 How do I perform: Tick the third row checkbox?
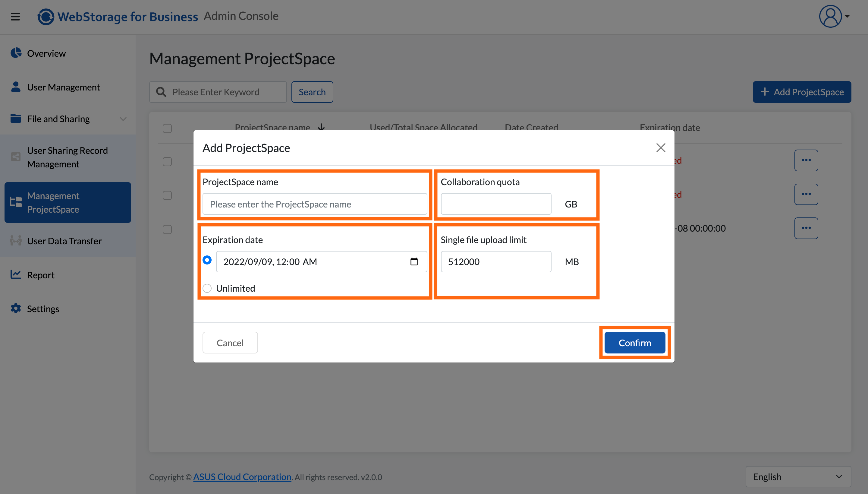pos(167,229)
